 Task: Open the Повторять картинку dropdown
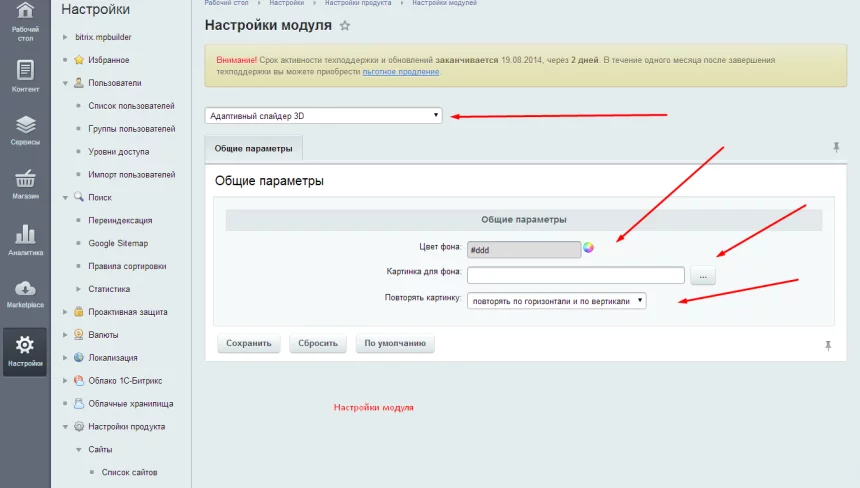[557, 300]
